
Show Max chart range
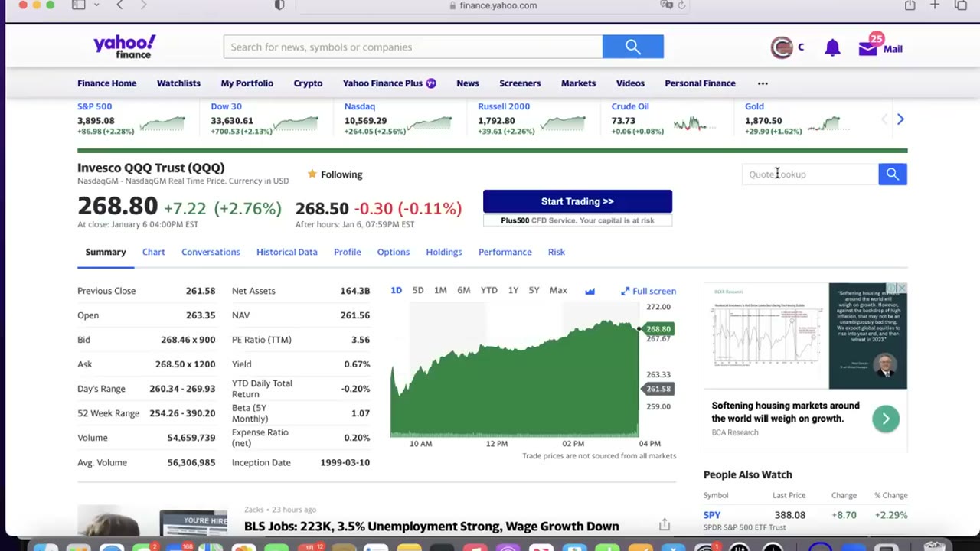[x=558, y=291]
